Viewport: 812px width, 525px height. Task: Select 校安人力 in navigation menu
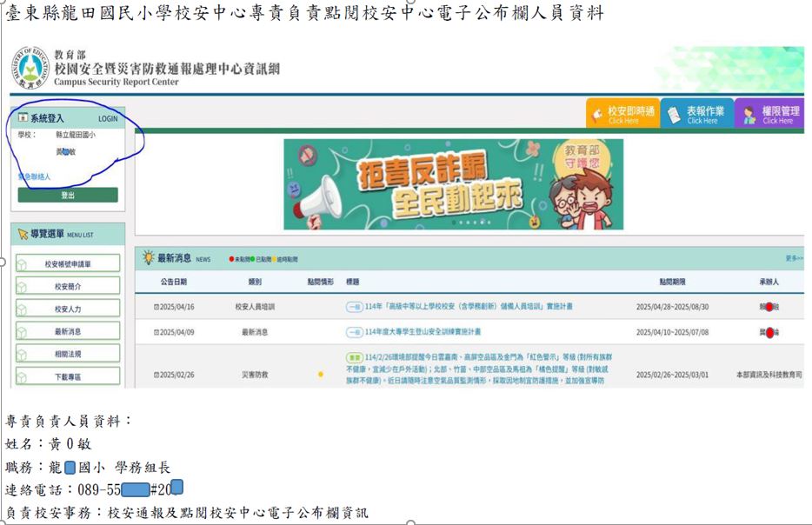tap(68, 309)
